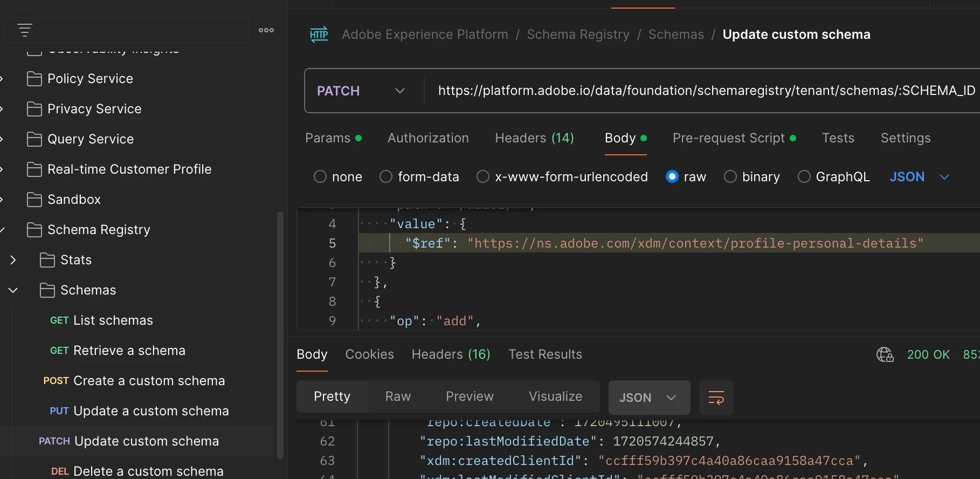Open the request Body tab
This screenshot has height=479, width=980.
click(625, 138)
